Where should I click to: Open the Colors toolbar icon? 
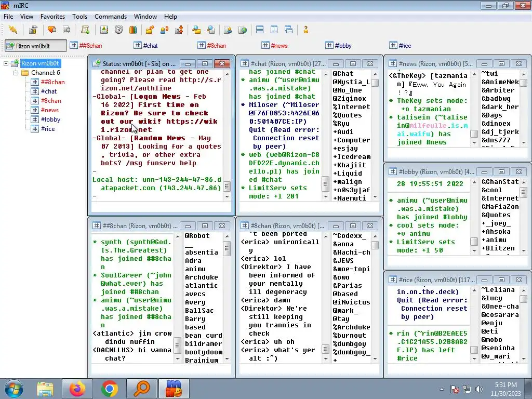[132, 30]
